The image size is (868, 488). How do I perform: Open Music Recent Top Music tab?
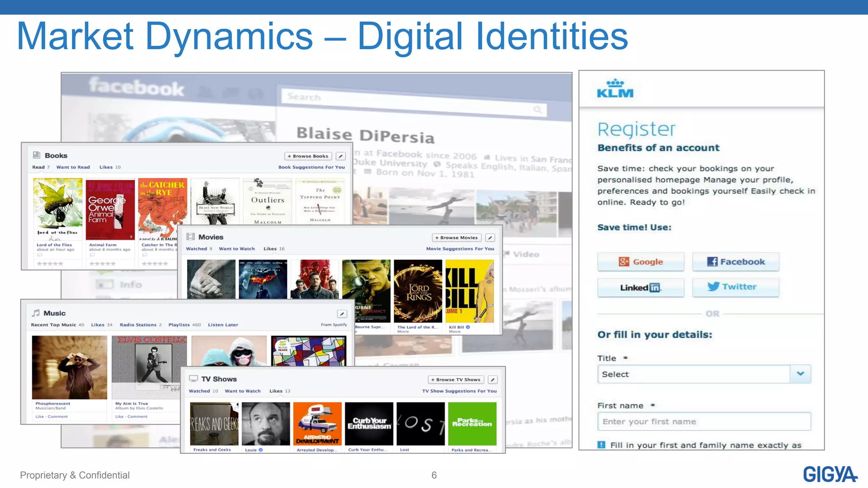(57, 325)
